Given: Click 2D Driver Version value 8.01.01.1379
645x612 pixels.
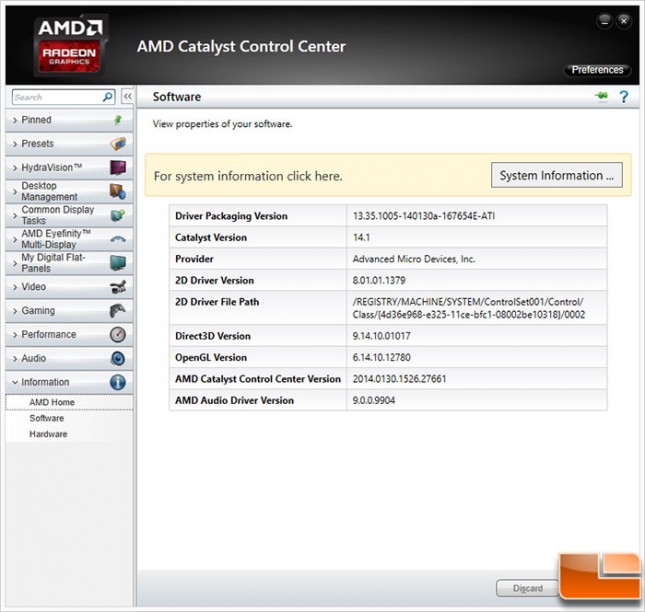Looking at the screenshot, I should pos(379,280).
